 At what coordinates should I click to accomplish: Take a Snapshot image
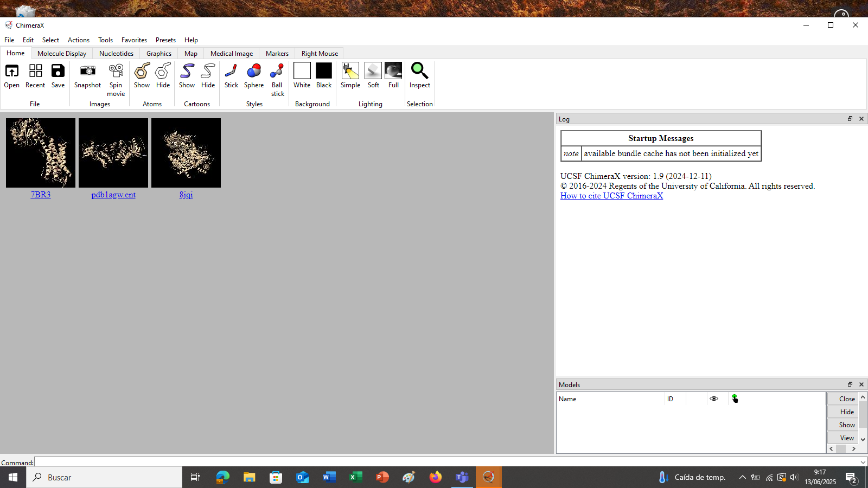coord(87,76)
